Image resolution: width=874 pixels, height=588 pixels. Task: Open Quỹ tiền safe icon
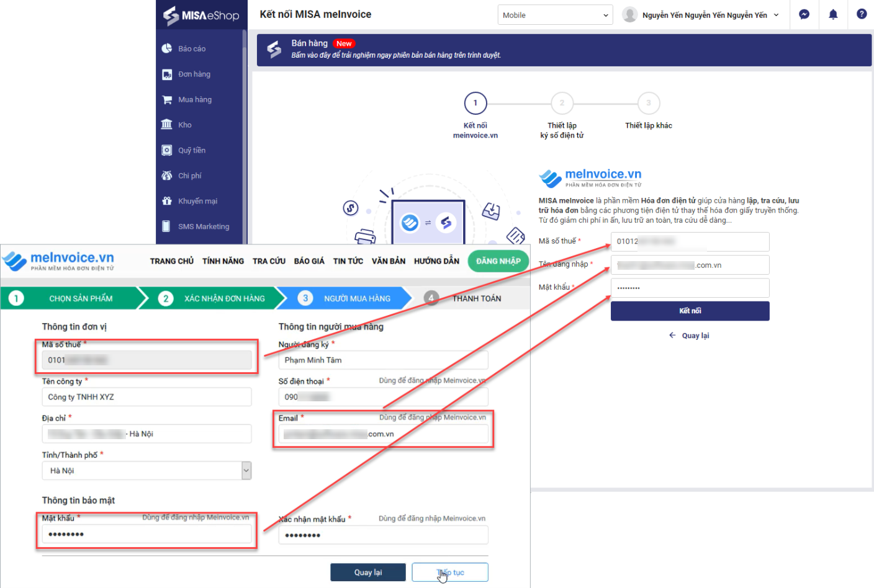click(x=167, y=150)
